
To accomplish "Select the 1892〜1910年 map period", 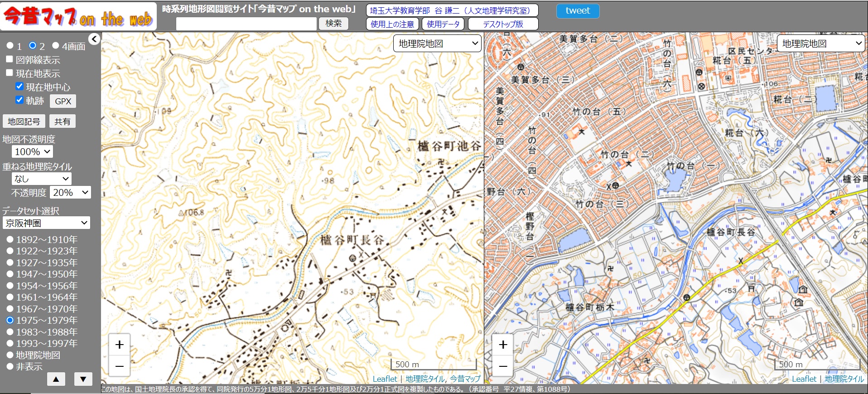I will [10, 239].
